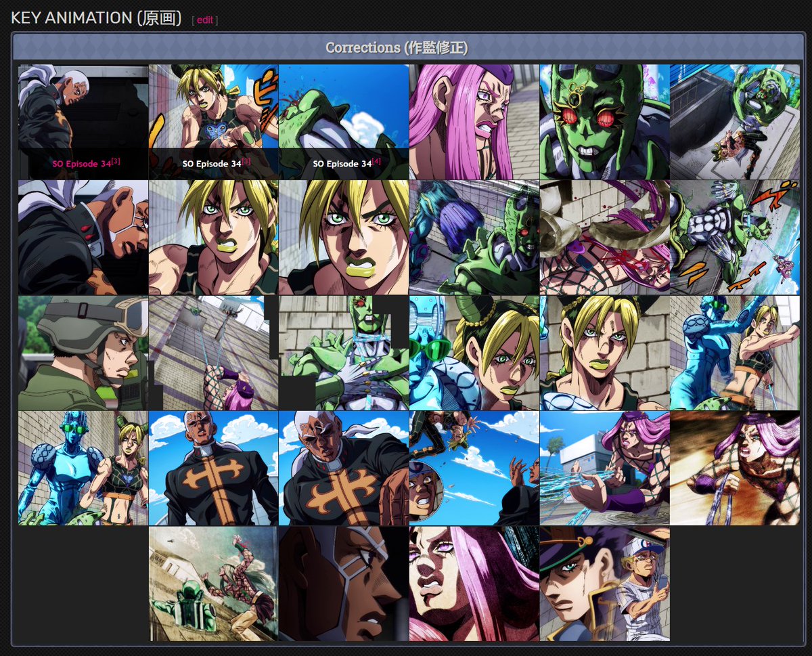Open thumbnail of green Stand with orange impact marks
The image size is (812, 656).
tap(735, 238)
